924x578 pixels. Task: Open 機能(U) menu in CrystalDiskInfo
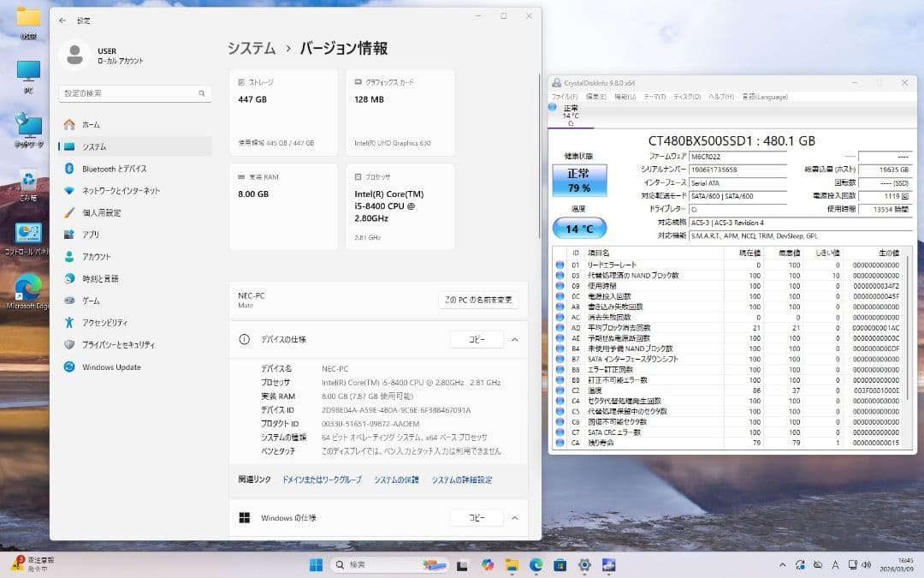[625, 97]
